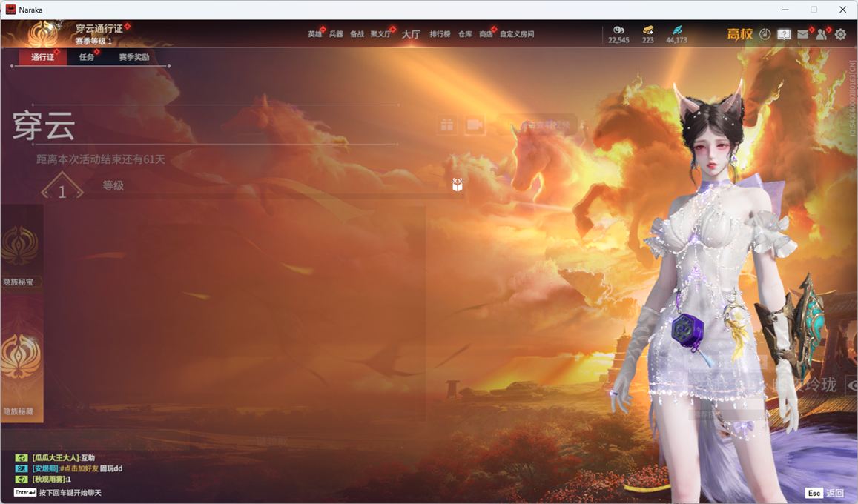Open the 排行榜 leaderboard menu
858x504 pixels.
[440, 34]
